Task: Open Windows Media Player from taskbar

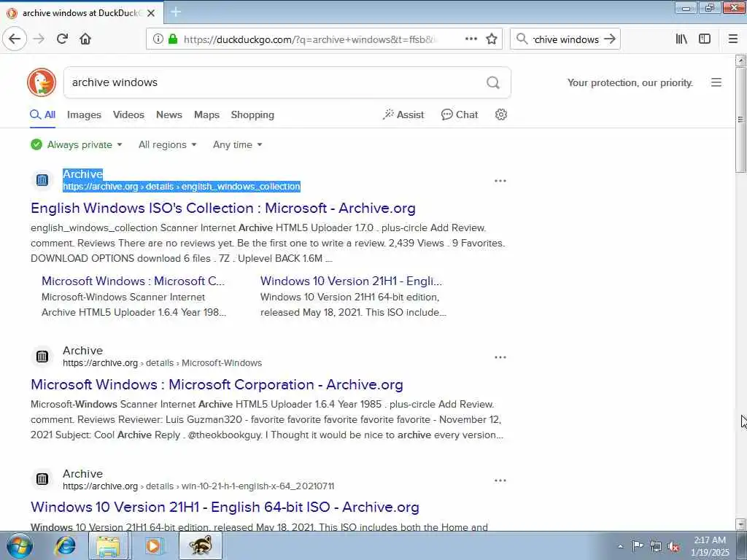Action: point(153,545)
